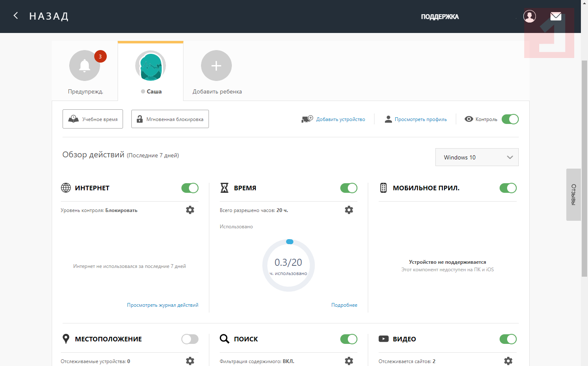Click the Учебное время button
The image size is (588, 366).
pos(93,119)
